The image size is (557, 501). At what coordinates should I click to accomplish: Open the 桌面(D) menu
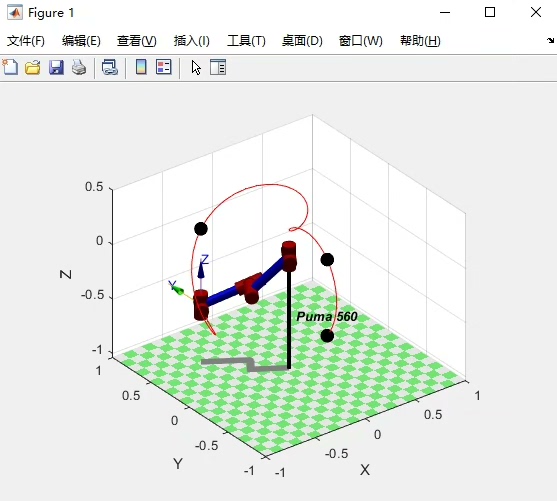point(302,41)
